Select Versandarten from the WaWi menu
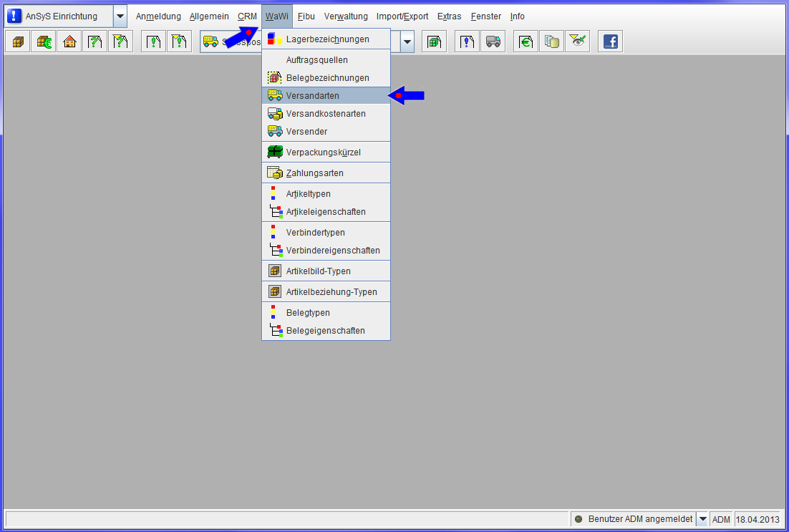 pyautogui.click(x=313, y=95)
